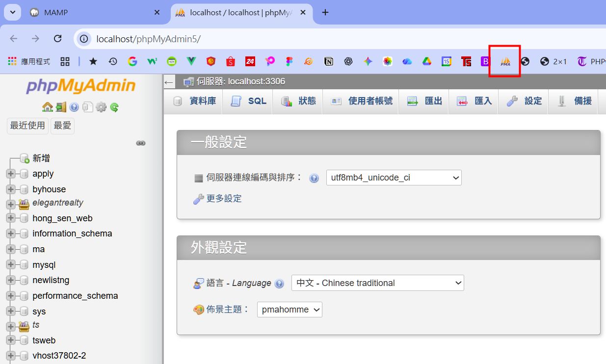Switch to the SQL tab
This screenshot has width=606, height=364.
pyautogui.click(x=248, y=101)
